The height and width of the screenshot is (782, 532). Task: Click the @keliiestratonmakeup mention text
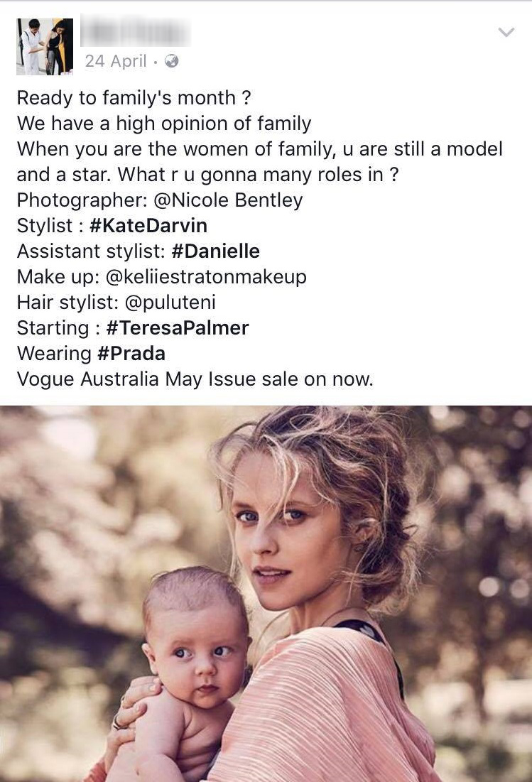click(x=206, y=277)
